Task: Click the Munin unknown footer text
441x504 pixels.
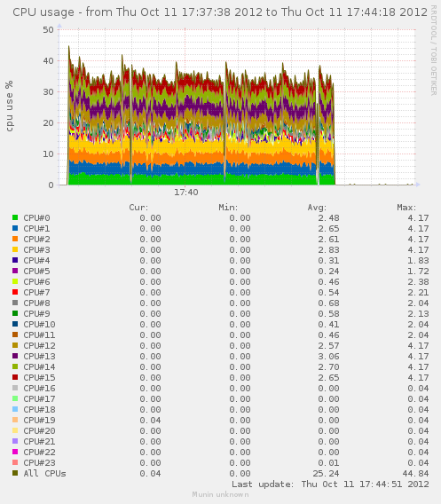Action: coord(220,494)
